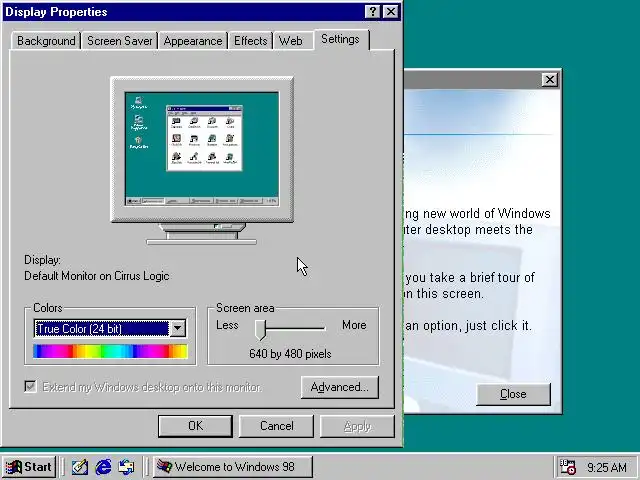640x480 pixels.
Task: Click the Help question mark button
Action: [372, 11]
